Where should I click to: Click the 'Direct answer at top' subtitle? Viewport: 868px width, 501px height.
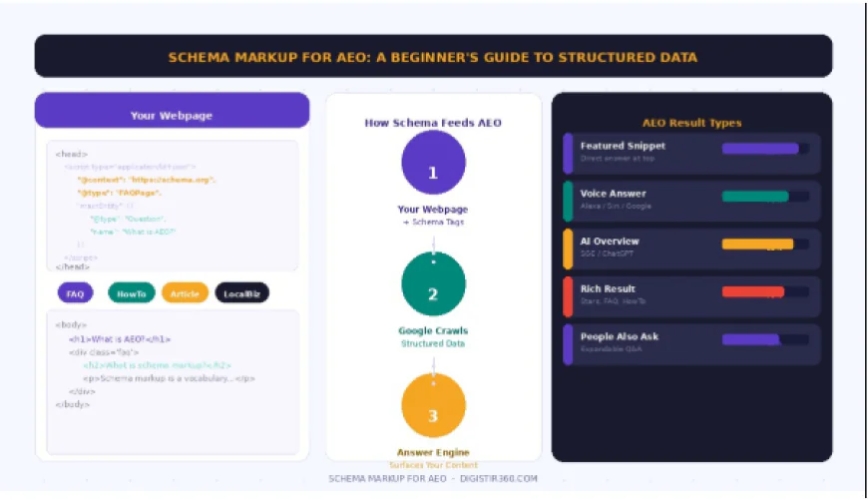(618, 159)
